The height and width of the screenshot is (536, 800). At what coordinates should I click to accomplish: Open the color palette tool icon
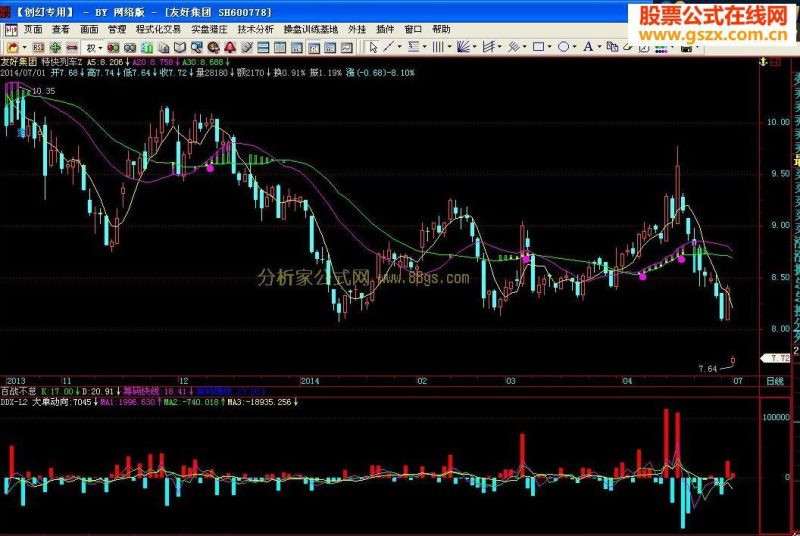pyautogui.click(x=661, y=49)
